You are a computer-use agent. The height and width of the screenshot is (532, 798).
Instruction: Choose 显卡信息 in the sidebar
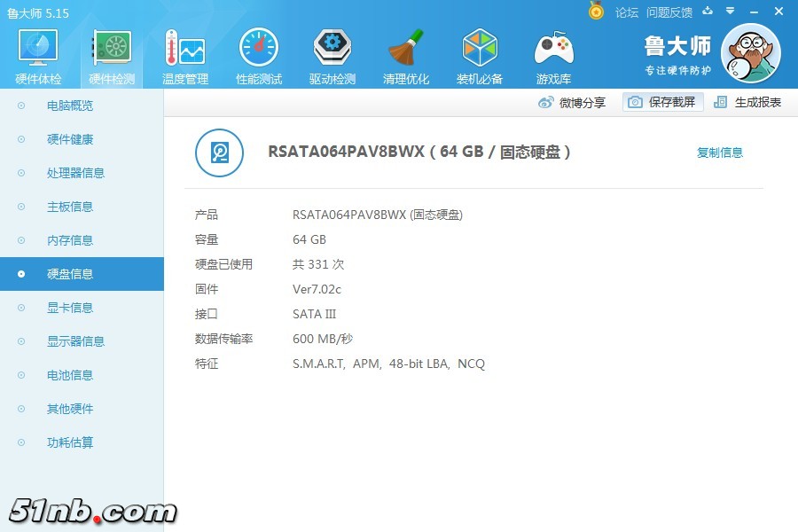click(x=70, y=308)
